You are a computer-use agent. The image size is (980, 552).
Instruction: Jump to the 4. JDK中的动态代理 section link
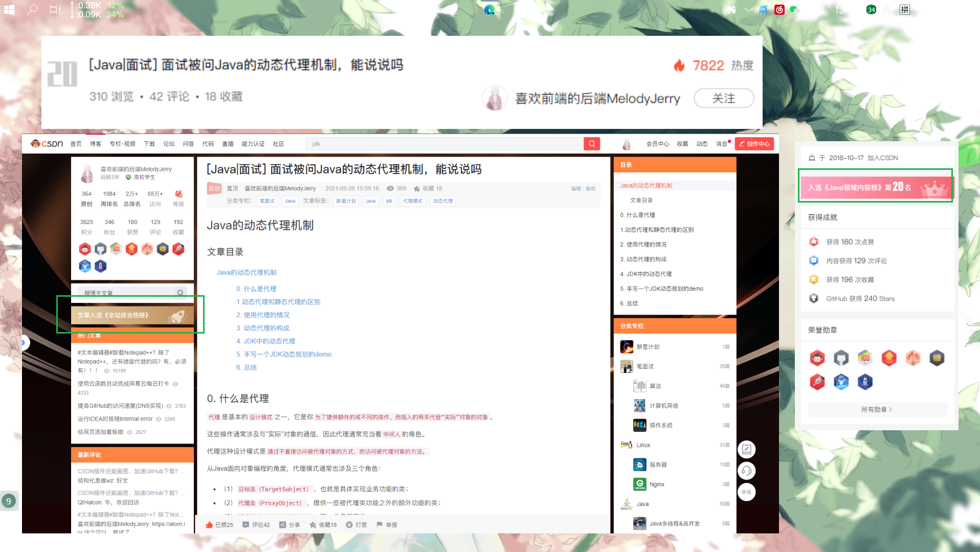click(265, 341)
